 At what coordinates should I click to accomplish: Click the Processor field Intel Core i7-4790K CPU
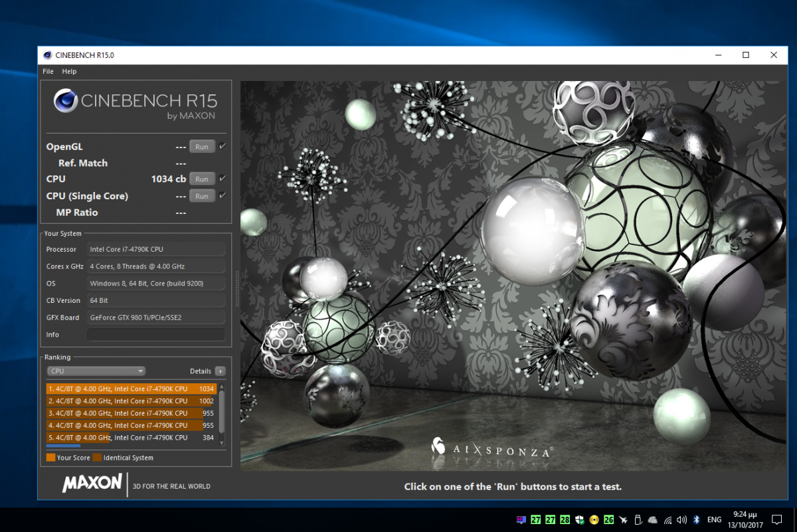pyautogui.click(x=156, y=250)
